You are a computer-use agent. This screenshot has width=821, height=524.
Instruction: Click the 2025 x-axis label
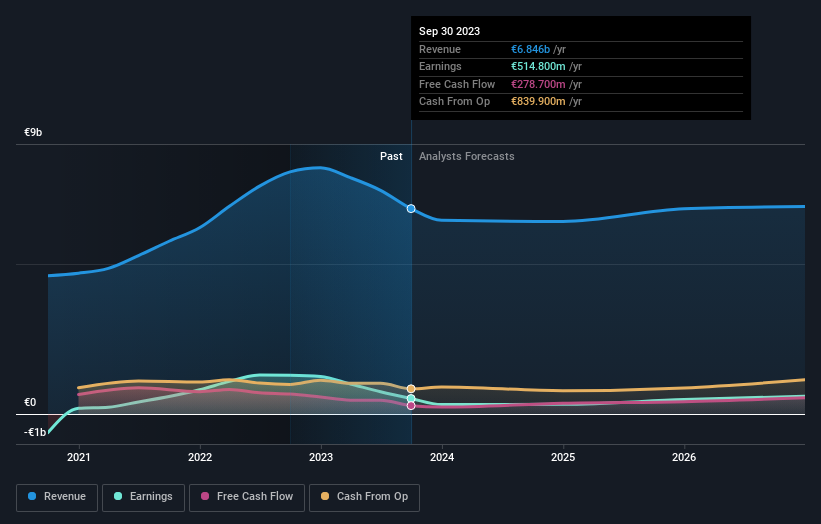[563, 458]
